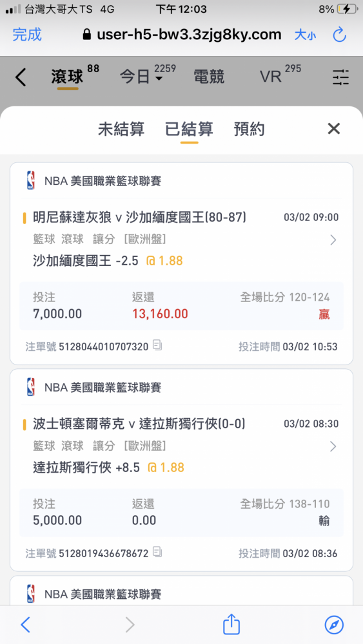This screenshot has height=644, width=363.
Task: Open the 電競 category
Action: click(x=209, y=77)
